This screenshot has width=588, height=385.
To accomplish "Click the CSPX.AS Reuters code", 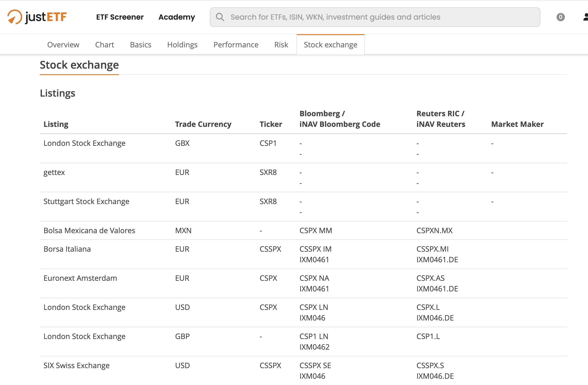I will [430, 278].
